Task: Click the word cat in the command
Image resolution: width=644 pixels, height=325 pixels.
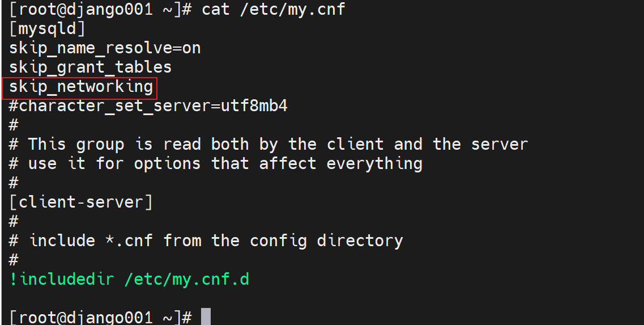Action: click(x=216, y=9)
